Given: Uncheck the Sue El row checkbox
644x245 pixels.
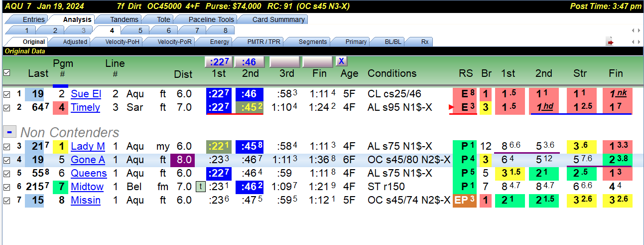Looking at the screenshot, I should pyautogui.click(x=6, y=94).
